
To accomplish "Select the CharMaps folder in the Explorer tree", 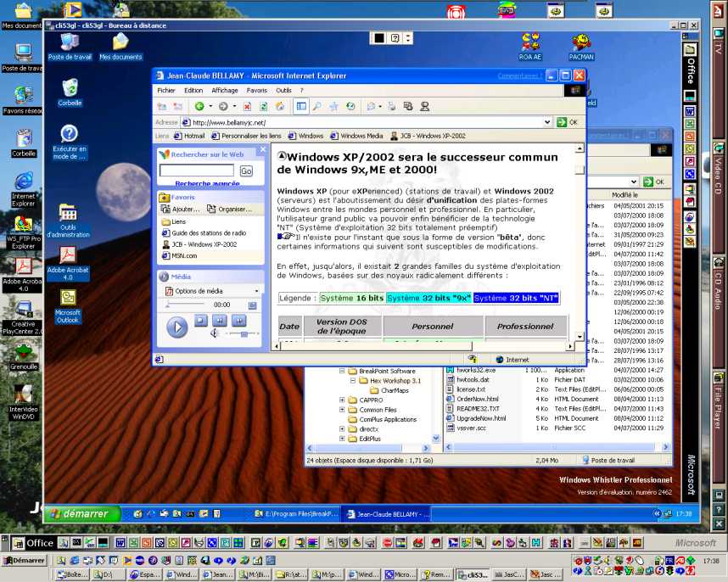I will [389, 391].
